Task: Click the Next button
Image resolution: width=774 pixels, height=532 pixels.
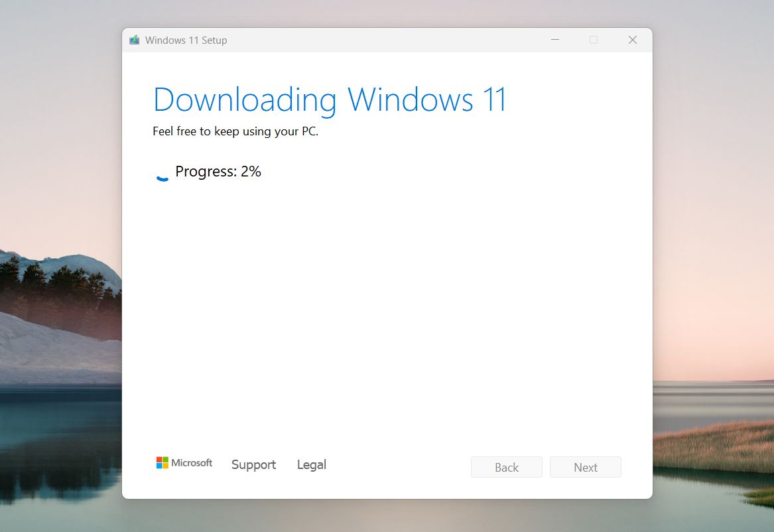Action: [x=586, y=467]
